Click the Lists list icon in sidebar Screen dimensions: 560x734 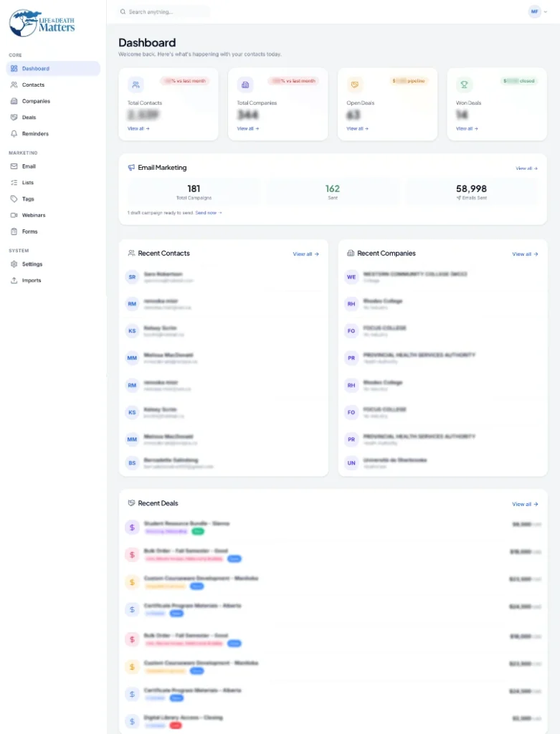click(x=14, y=183)
